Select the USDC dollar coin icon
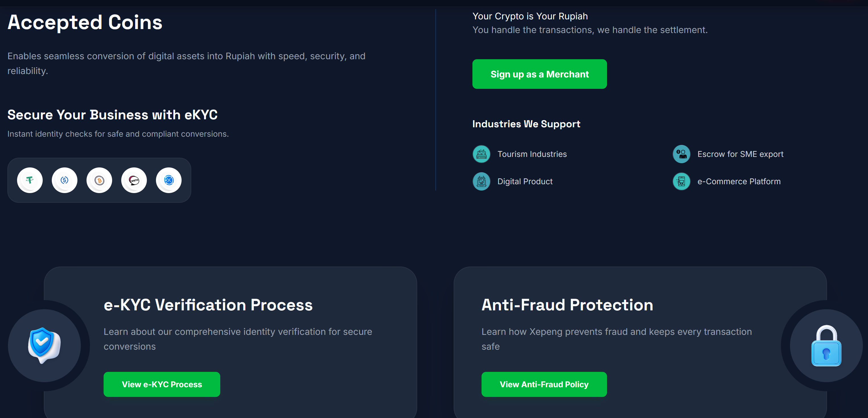Image resolution: width=868 pixels, height=418 pixels. tap(64, 180)
